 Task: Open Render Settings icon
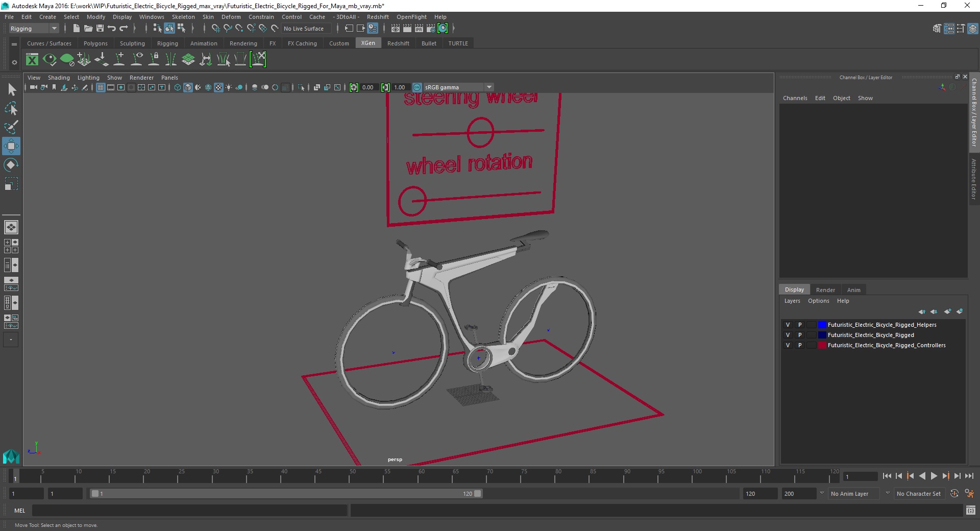pyautogui.click(x=431, y=29)
